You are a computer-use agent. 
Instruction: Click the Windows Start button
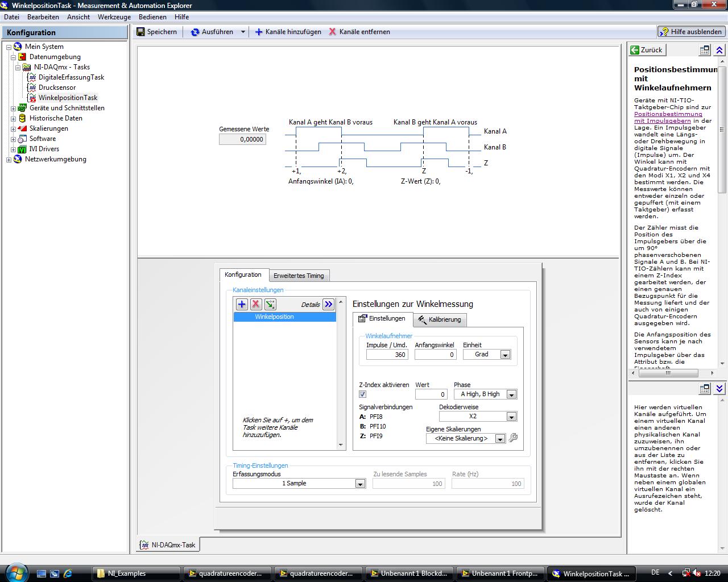coord(15,573)
